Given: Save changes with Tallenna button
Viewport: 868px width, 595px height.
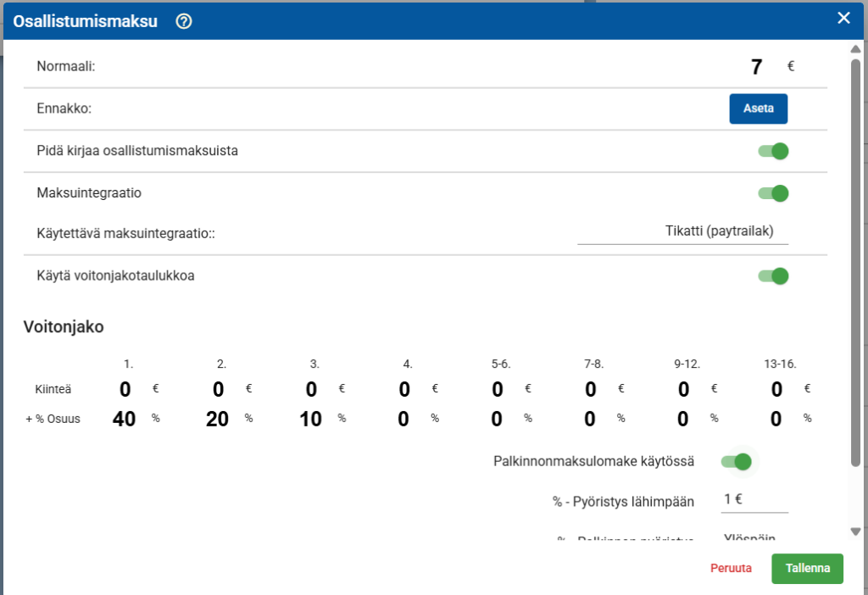Looking at the screenshot, I should 807,569.
